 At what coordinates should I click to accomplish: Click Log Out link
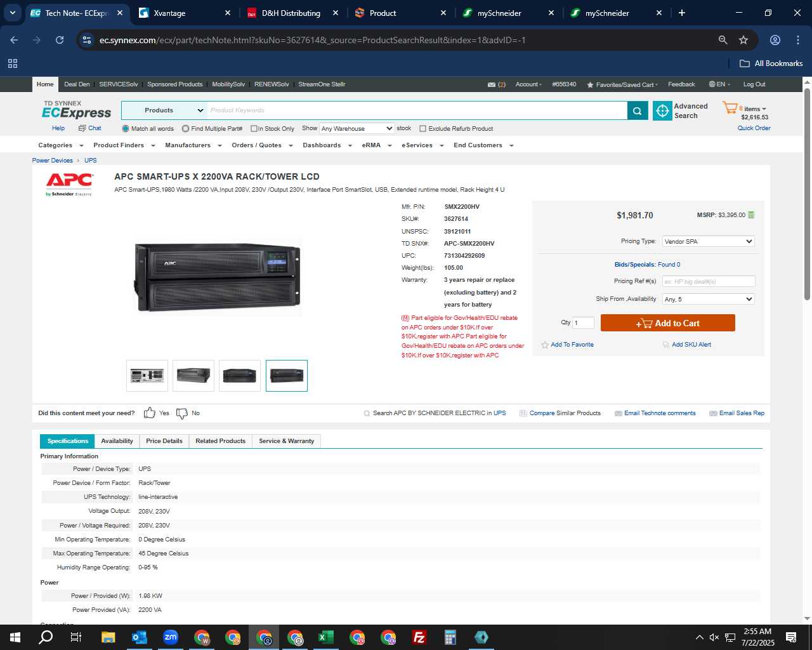[x=754, y=84]
